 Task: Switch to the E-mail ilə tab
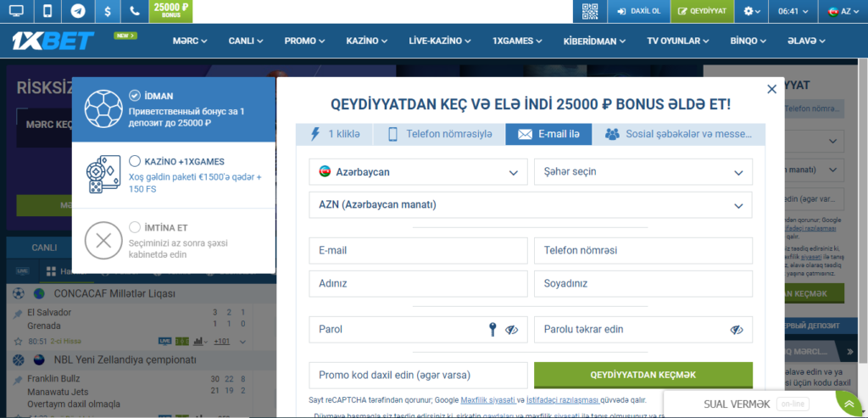tap(548, 134)
